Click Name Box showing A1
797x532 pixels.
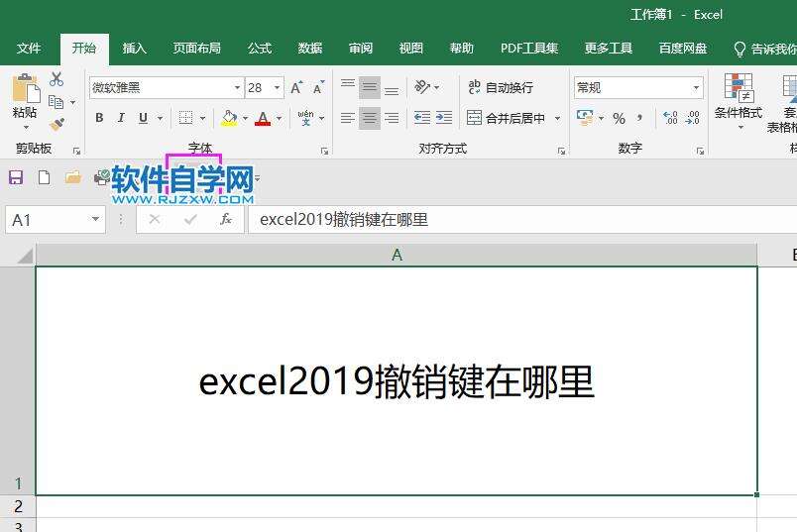click(x=56, y=220)
